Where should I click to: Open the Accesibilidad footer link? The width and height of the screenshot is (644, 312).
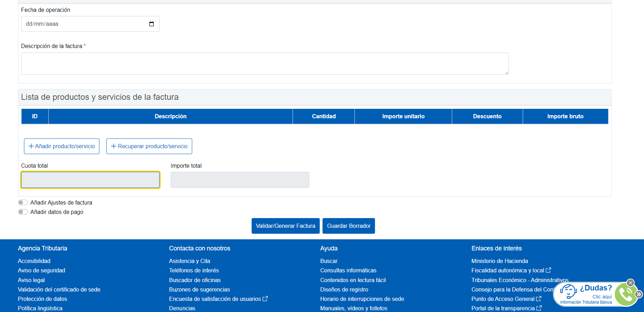pyautogui.click(x=34, y=261)
